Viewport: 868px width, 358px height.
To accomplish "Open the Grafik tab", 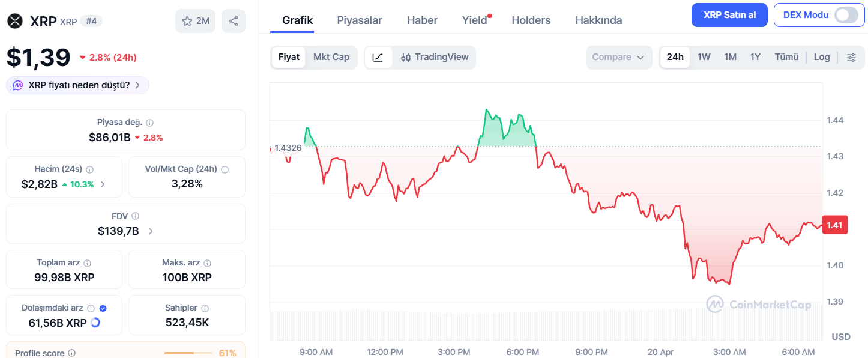I will point(298,20).
